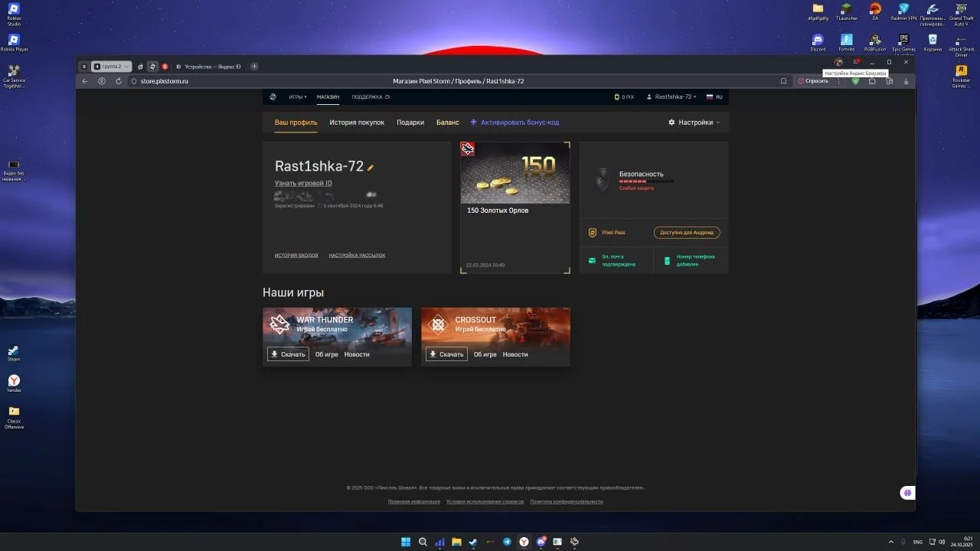
Task: Expand the ИГРЫ dropdown menu
Action: click(298, 97)
